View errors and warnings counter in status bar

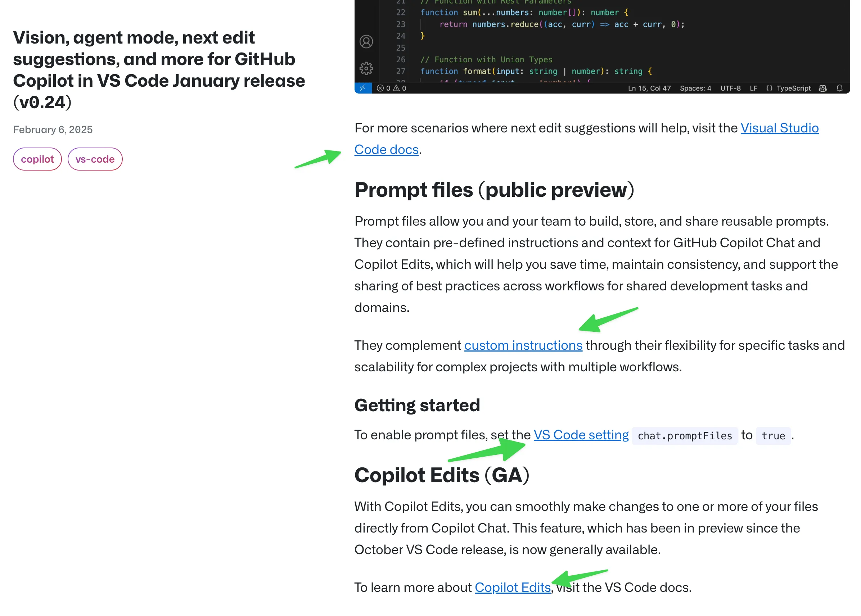click(x=391, y=88)
